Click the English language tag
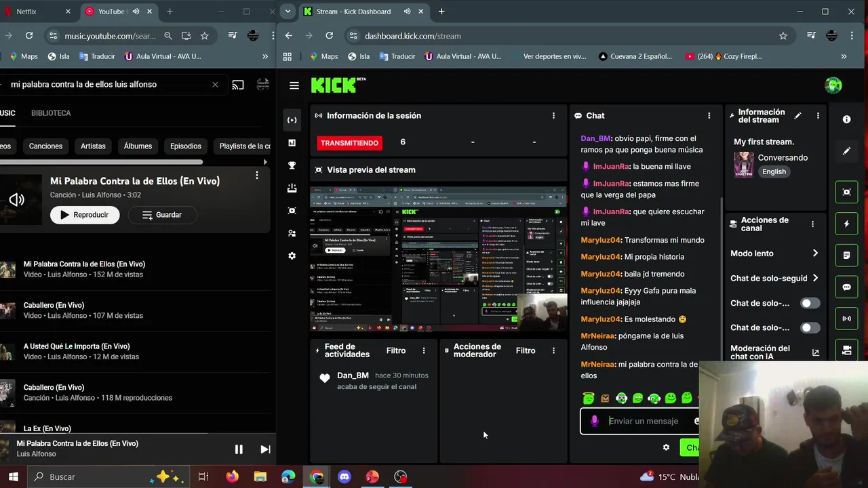The height and width of the screenshot is (488, 868). point(774,171)
